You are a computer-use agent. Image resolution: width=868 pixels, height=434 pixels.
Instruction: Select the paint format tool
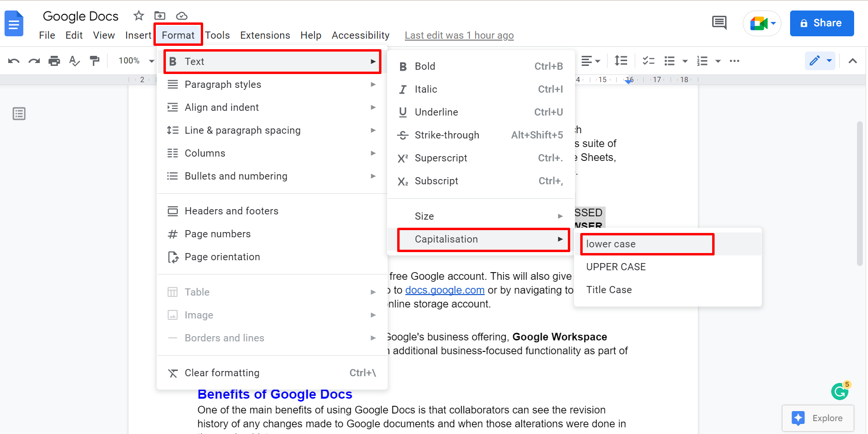click(95, 61)
